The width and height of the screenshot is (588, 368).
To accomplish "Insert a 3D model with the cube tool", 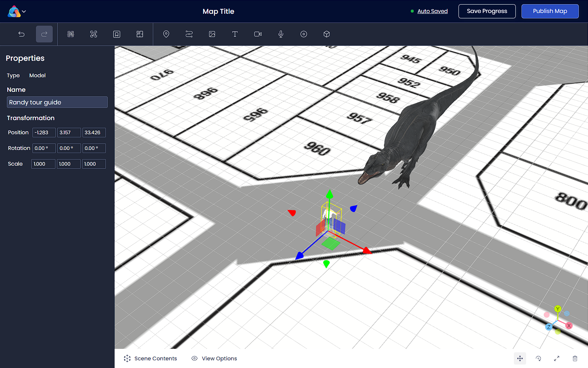I will (x=327, y=34).
